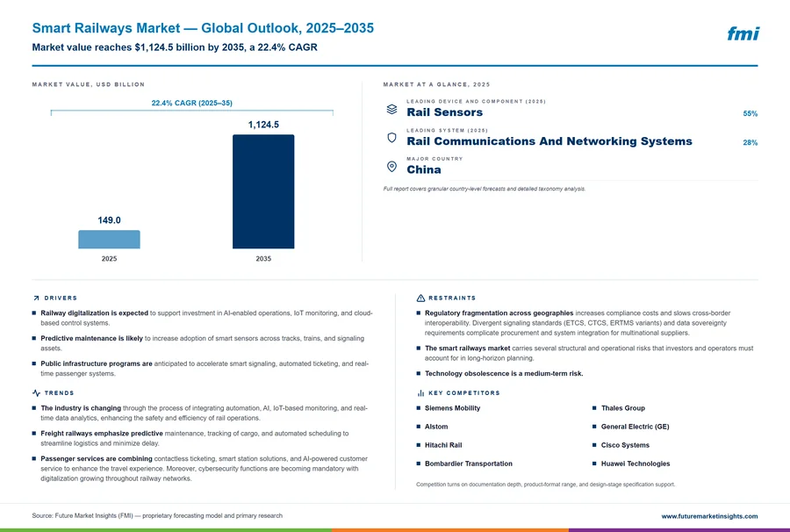790x532 pixels.
Task: Click the 149.0 value above the bar
Action: pyautogui.click(x=109, y=220)
